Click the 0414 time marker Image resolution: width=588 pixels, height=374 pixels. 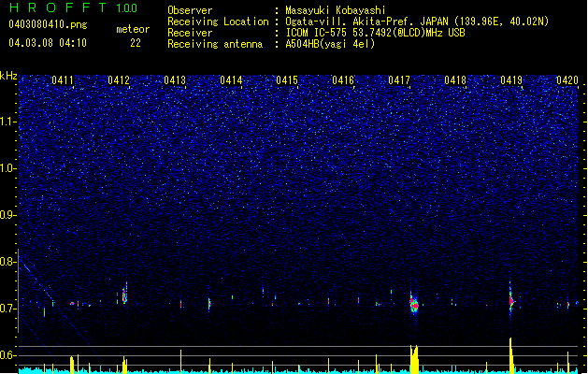click(x=231, y=80)
